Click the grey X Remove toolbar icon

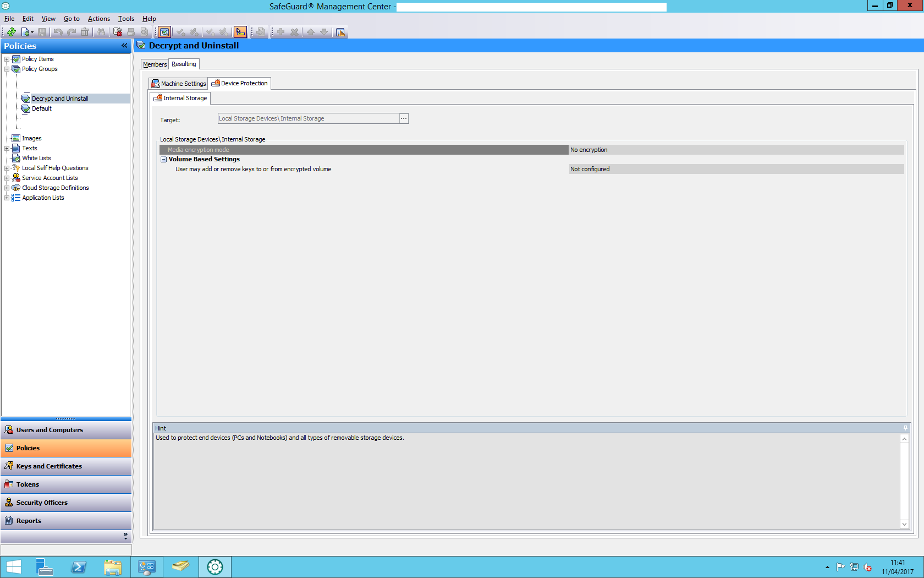click(294, 32)
